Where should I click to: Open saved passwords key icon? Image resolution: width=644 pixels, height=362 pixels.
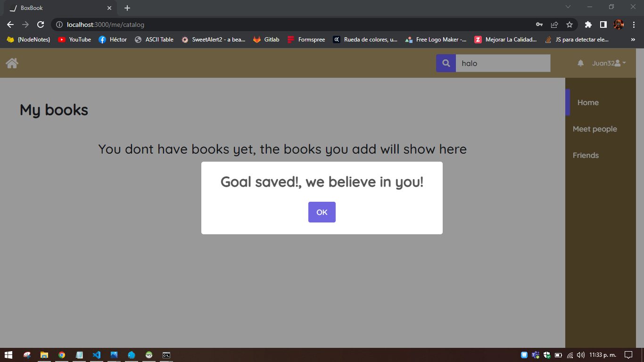point(539,25)
